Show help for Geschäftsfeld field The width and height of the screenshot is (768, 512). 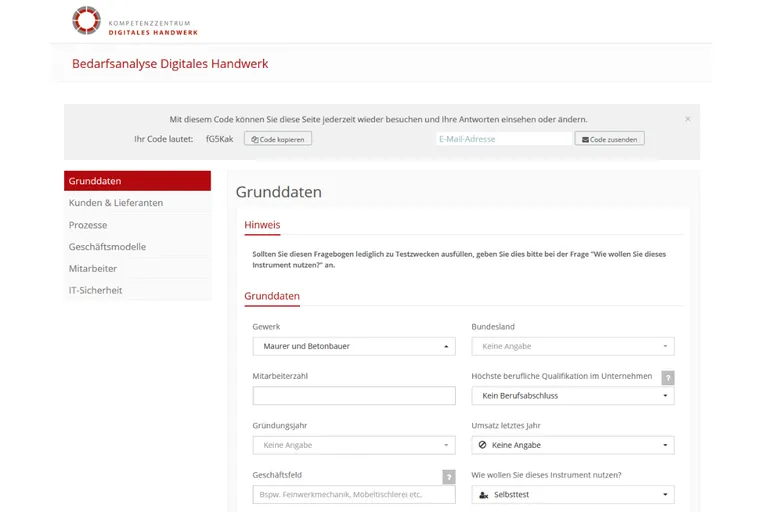click(x=449, y=477)
